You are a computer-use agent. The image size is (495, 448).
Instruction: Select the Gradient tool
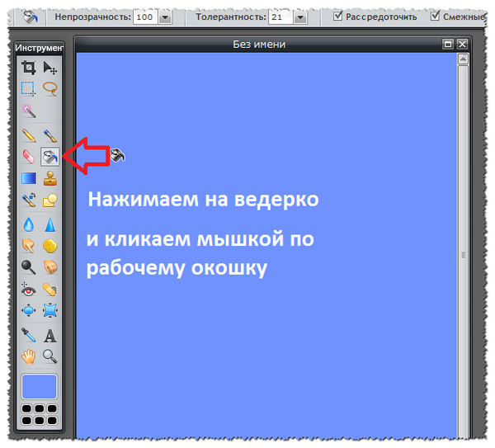pos(28,178)
